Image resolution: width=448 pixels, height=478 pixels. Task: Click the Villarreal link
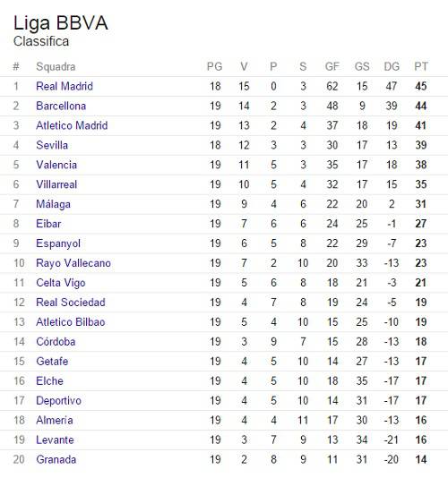(x=56, y=184)
